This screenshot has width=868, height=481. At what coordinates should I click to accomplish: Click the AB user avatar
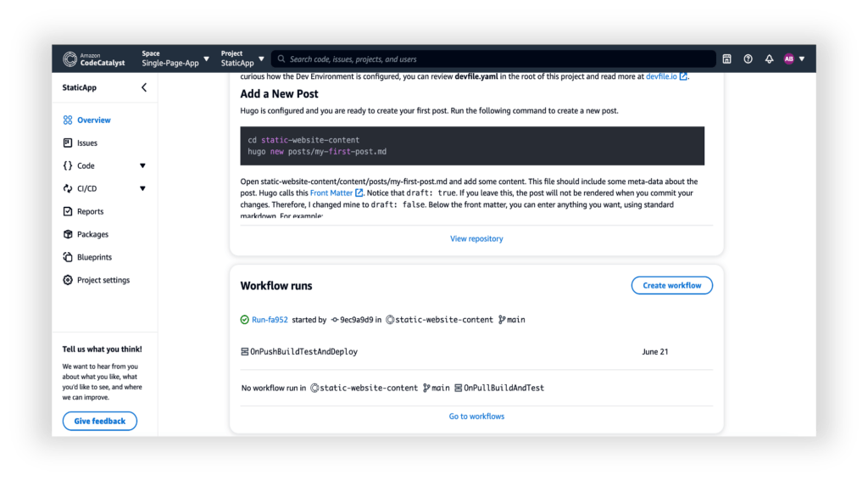[x=789, y=59]
